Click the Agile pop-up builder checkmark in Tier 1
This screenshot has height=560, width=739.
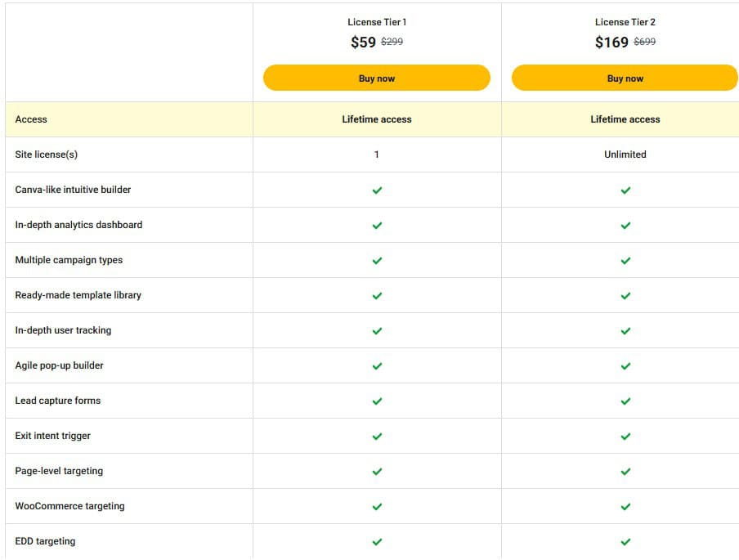coord(377,365)
